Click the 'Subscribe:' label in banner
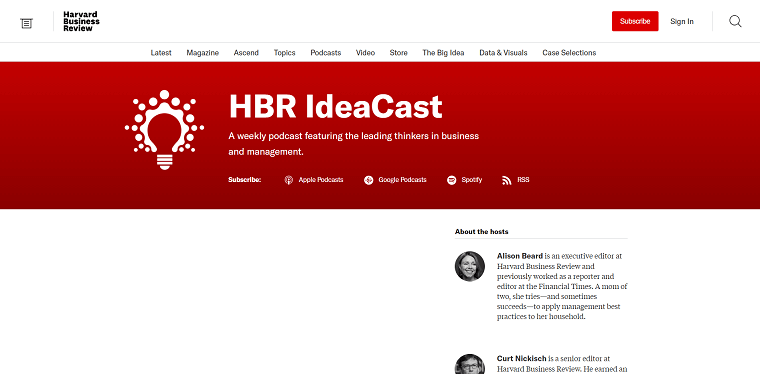The width and height of the screenshot is (760, 374). [x=245, y=180]
